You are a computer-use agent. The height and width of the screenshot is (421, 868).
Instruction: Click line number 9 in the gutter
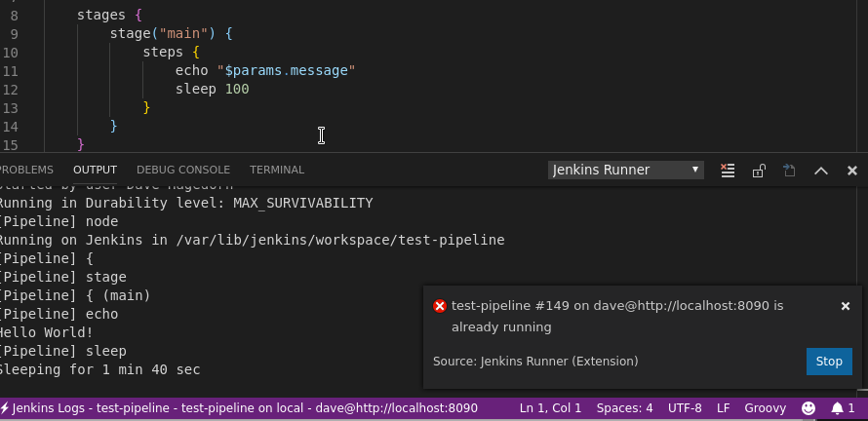point(14,34)
